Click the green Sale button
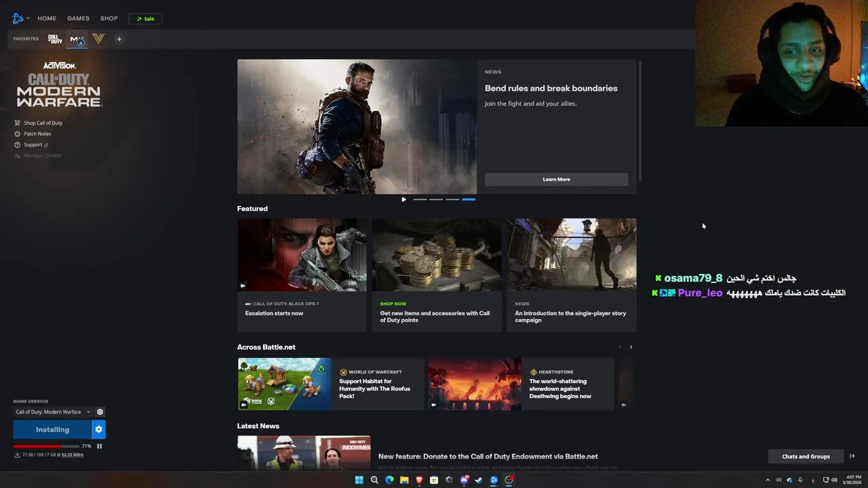Image resolution: width=868 pixels, height=488 pixels. click(x=145, y=18)
